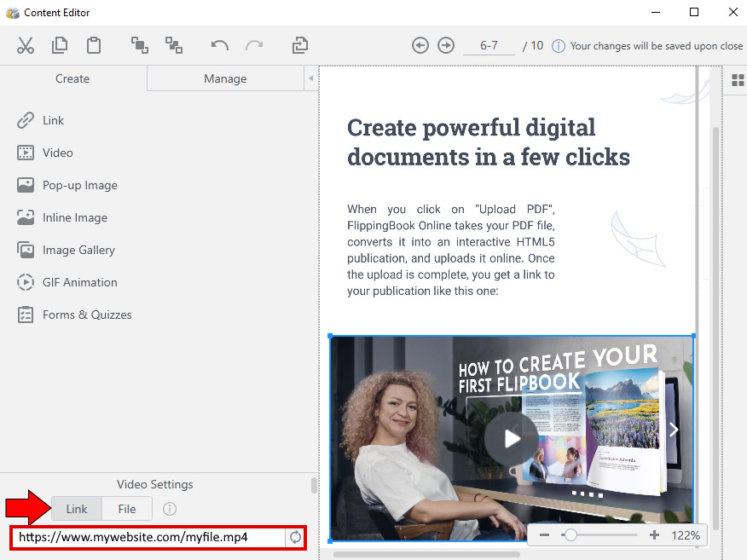Add a Forms & Quizzes element
Viewport: 747px width, 560px height.
coord(87,315)
